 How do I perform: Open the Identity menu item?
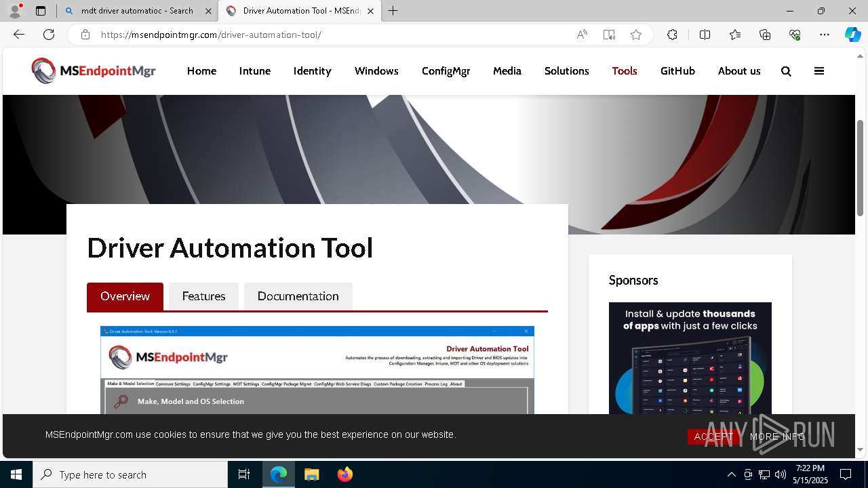[x=312, y=71]
